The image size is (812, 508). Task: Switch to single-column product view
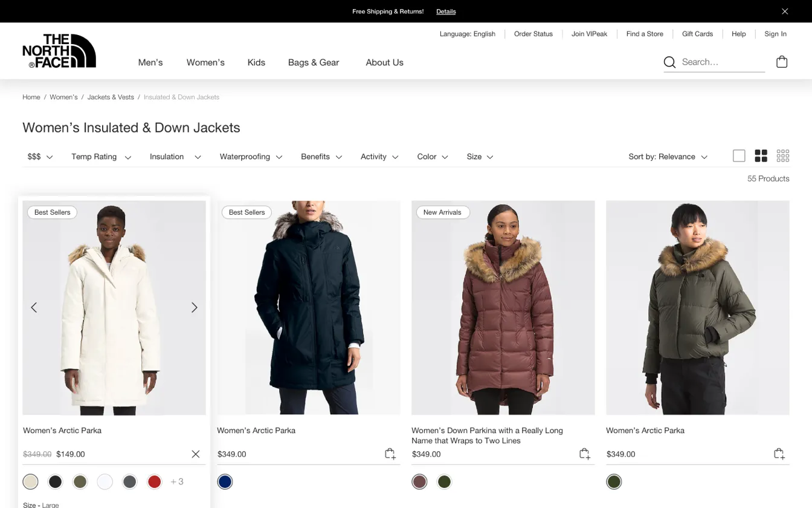click(x=739, y=156)
